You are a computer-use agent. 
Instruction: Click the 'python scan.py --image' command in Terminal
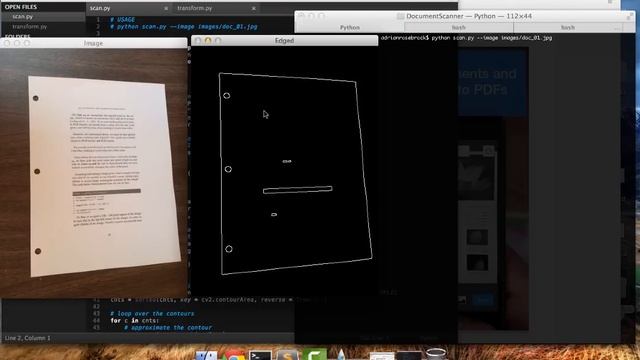click(491, 38)
